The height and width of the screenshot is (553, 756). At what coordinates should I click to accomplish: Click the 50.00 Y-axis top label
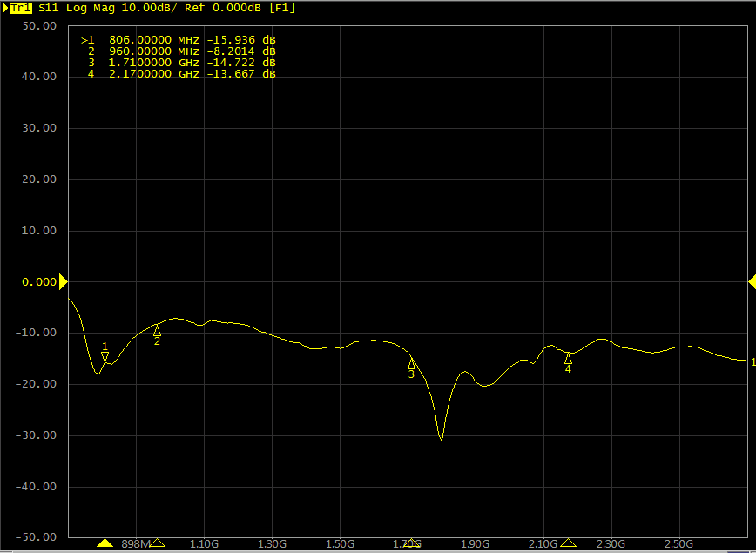(39, 26)
